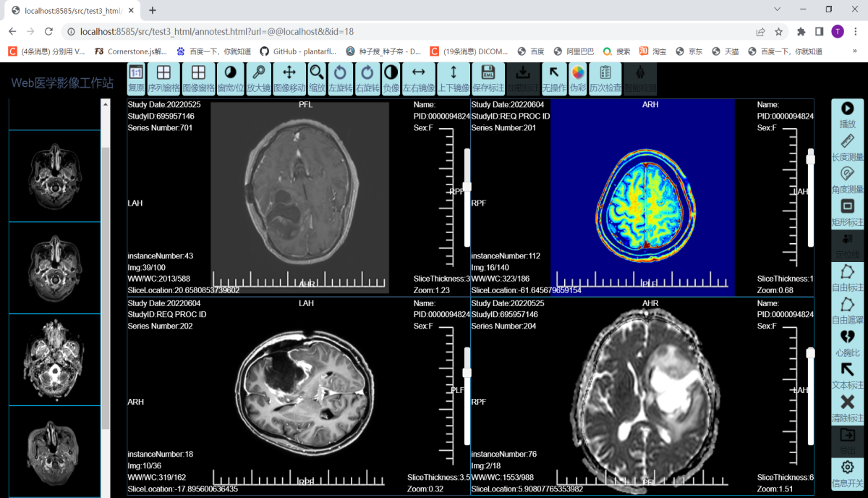Viewport: 868px width, 498px height.
Task: Expand the tab search chevron
Action: [778, 9]
